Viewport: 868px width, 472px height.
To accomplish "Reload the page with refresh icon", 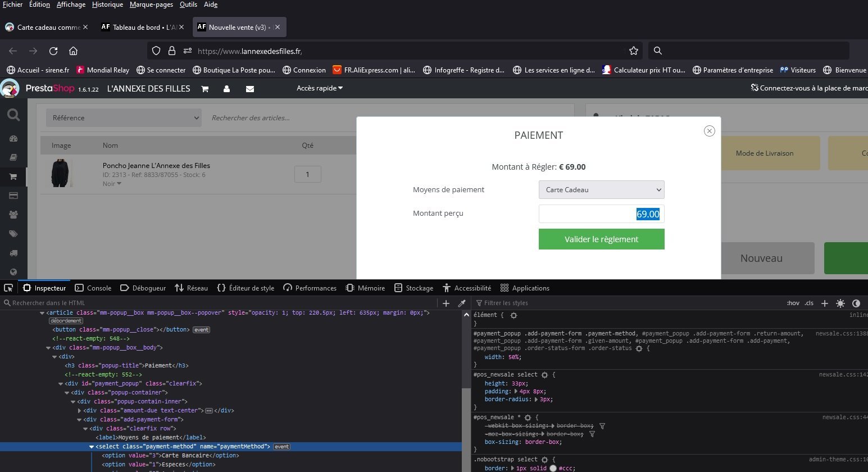I will click(53, 51).
